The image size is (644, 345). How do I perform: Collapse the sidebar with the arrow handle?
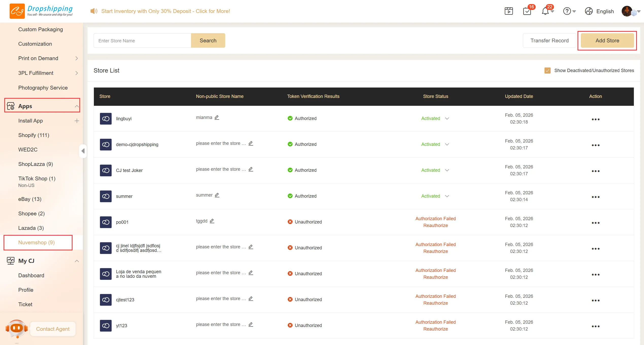coord(83,151)
